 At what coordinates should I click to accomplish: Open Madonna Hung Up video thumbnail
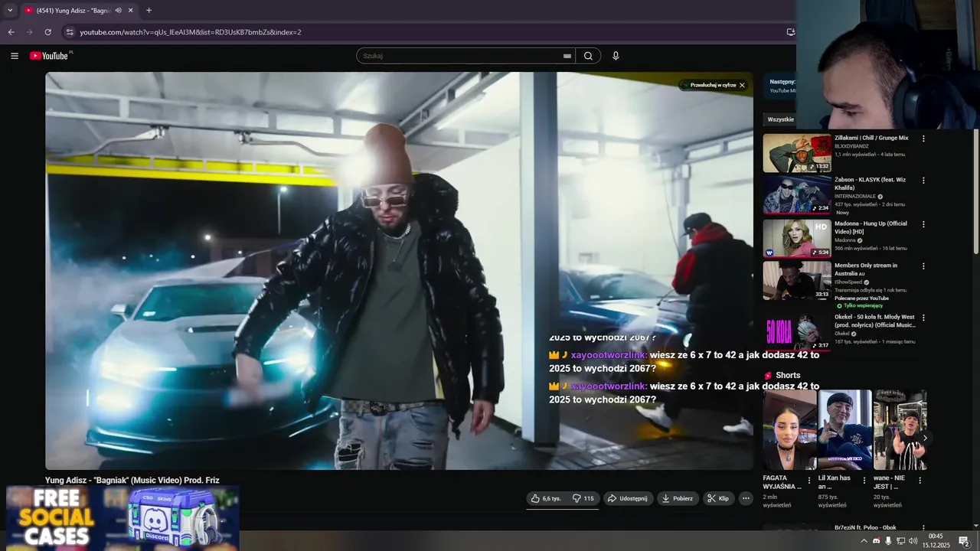tap(797, 239)
